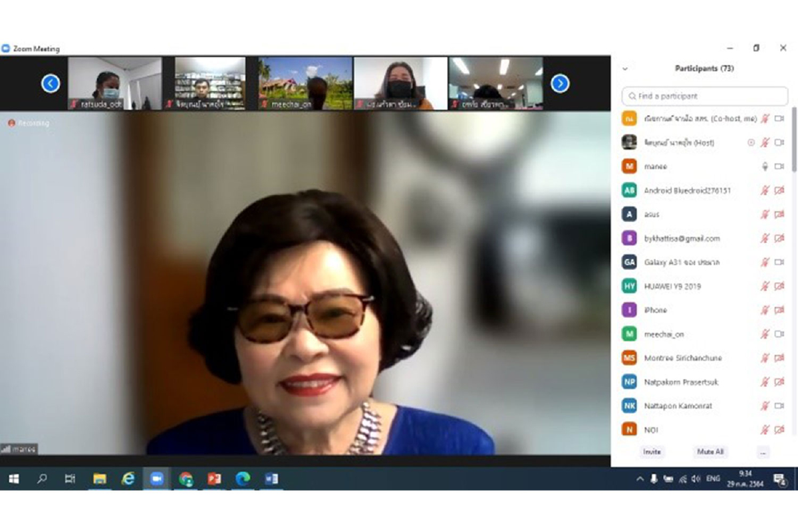798x532 pixels.
Task: Toggle microphone for participant manee
Action: pos(765,166)
